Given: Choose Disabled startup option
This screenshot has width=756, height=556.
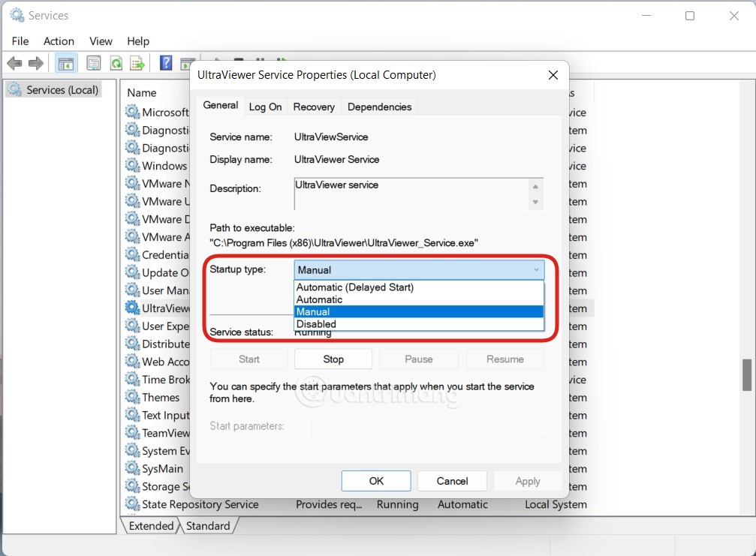Looking at the screenshot, I should (418, 324).
